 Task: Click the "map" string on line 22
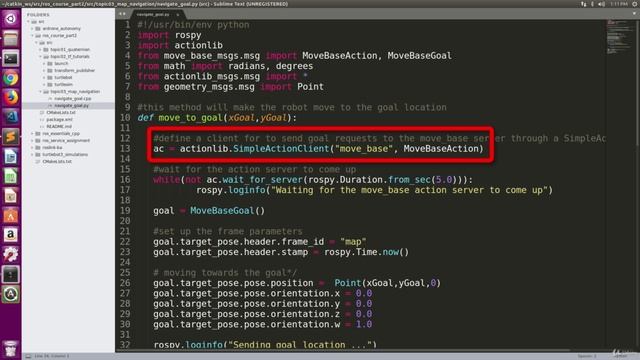353,242
